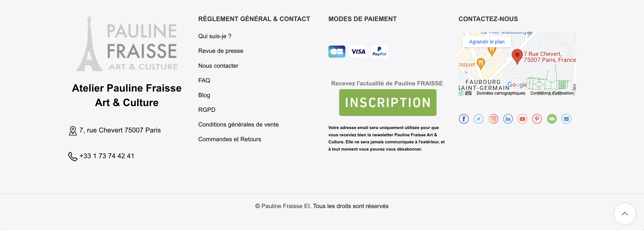Image resolution: width=644 pixels, height=230 pixels.
Task: Open the Facebook social icon
Action: [464, 119]
